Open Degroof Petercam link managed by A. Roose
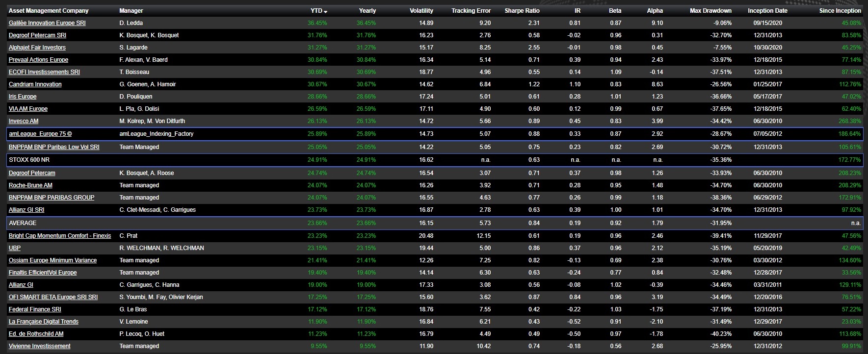The image size is (868, 354). (32, 173)
